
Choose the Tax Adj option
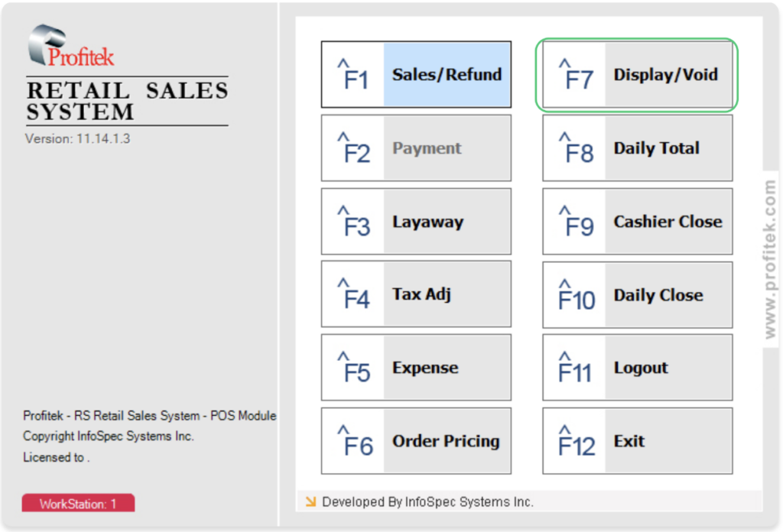pyautogui.click(x=416, y=294)
